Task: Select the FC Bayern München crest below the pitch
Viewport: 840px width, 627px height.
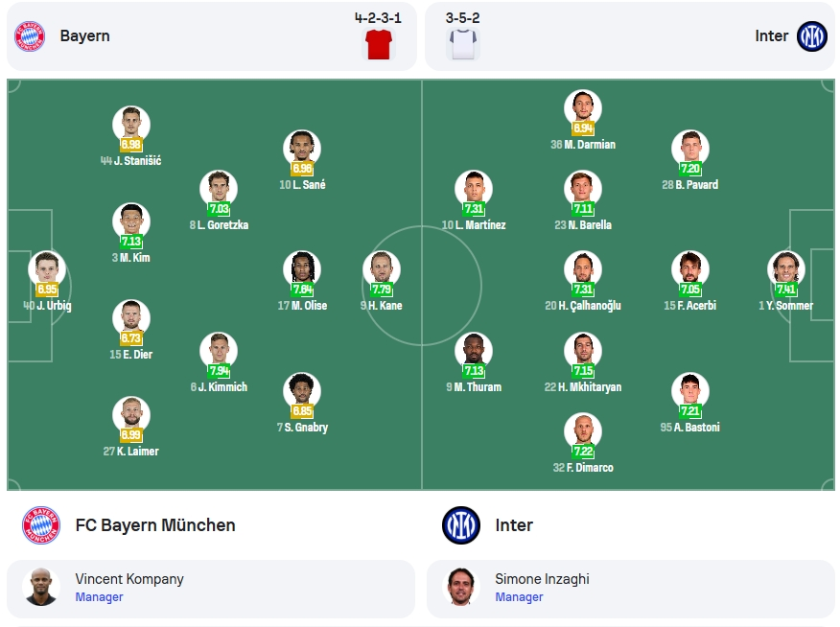Action: click(x=41, y=525)
